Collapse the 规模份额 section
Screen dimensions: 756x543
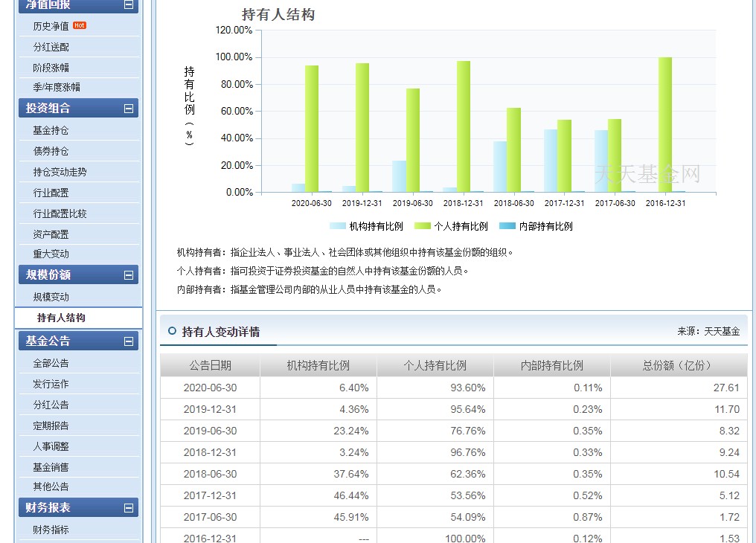coord(129,275)
